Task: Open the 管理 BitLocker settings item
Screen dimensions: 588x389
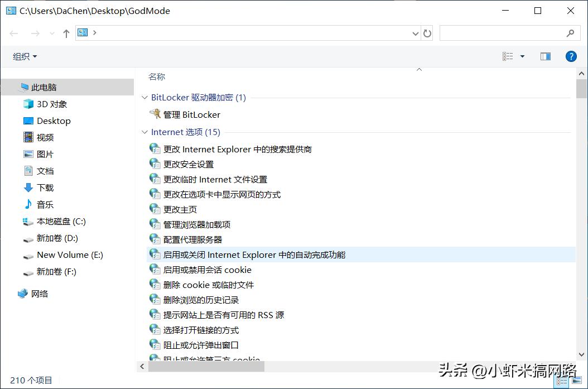Action: pyautogui.click(x=193, y=114)
